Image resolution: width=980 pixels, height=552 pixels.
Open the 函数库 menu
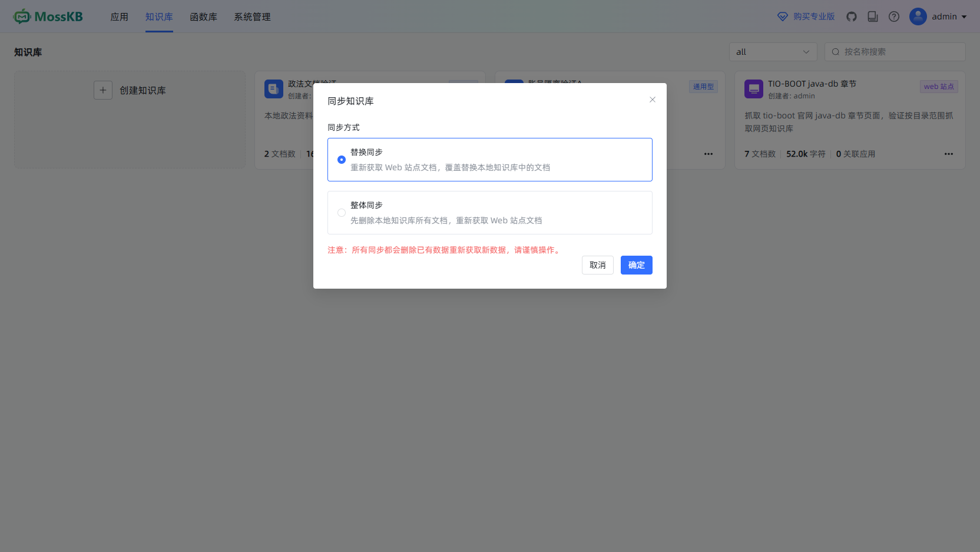pos(204,17)
